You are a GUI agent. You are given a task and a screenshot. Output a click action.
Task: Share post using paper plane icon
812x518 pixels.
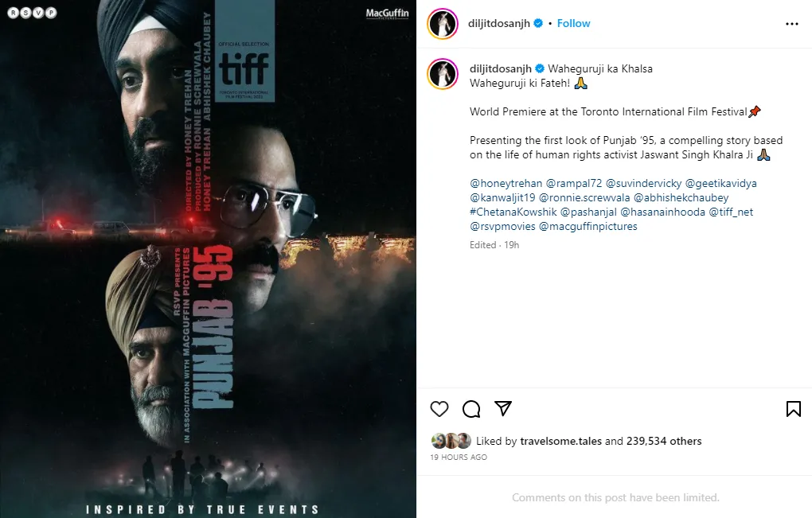pos(503,408)
